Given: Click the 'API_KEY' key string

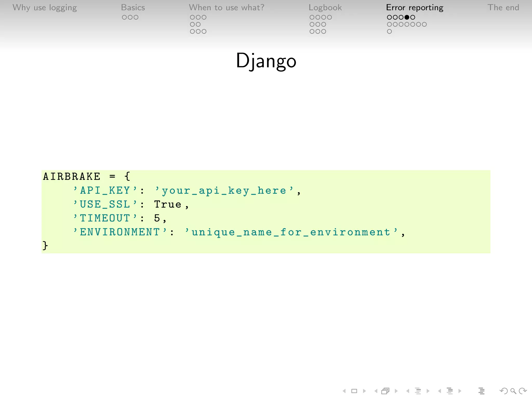Looking at the screenshot, I should (x=105, y=191).
